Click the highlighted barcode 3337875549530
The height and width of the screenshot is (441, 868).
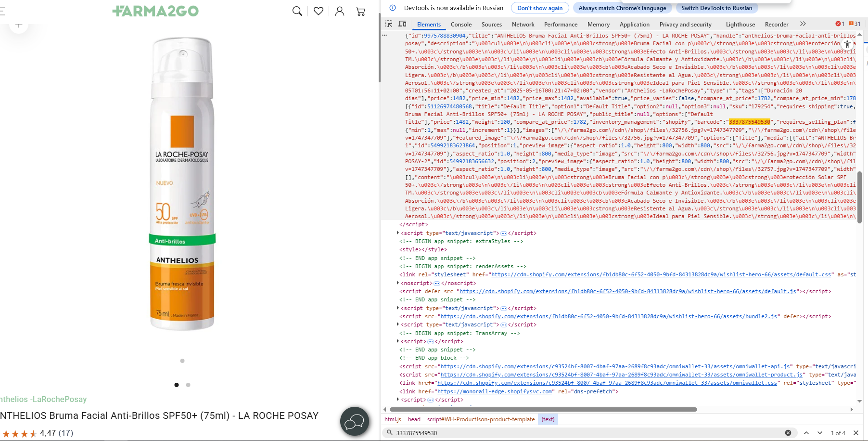coord(750,122)
